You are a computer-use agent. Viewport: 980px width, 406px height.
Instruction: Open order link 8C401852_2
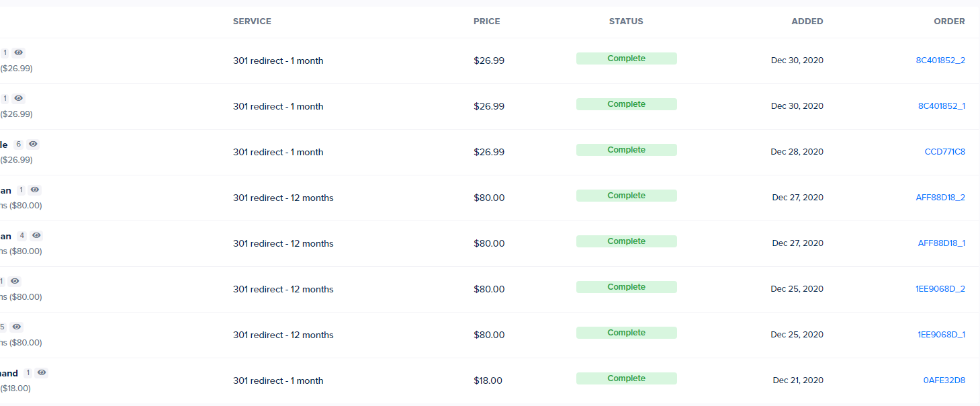[940, 60]
